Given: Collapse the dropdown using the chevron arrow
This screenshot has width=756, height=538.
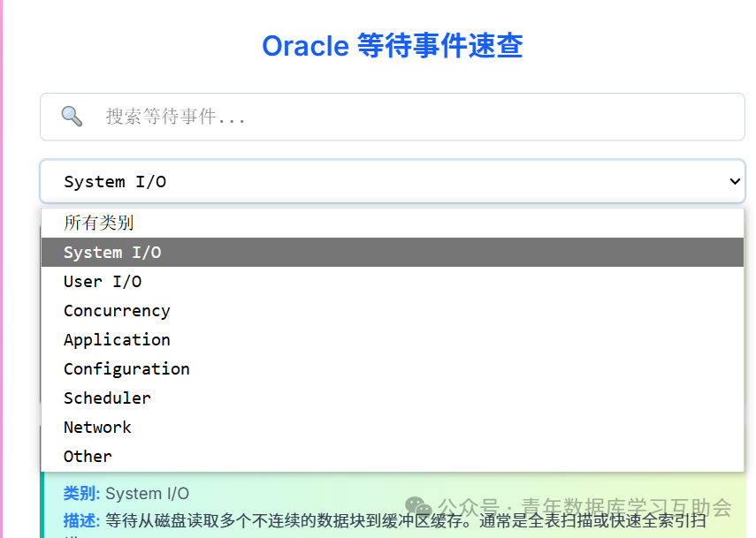Looking at the screenshot, I should 734,182.
